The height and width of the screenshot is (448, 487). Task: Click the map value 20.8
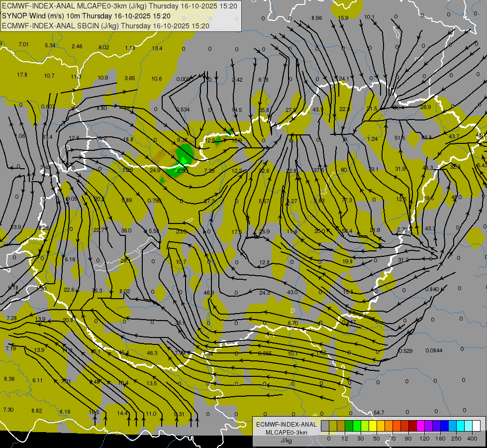pyautogui.click(x=68, y=320)
